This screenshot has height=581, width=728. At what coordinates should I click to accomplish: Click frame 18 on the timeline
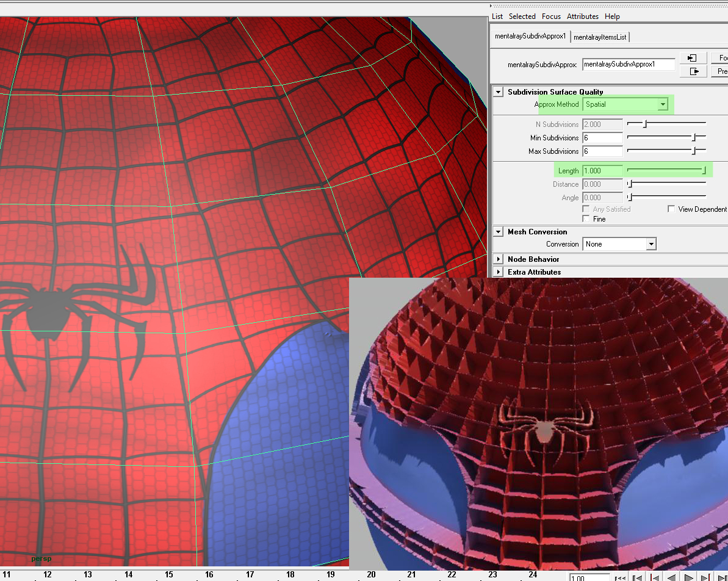290,574
